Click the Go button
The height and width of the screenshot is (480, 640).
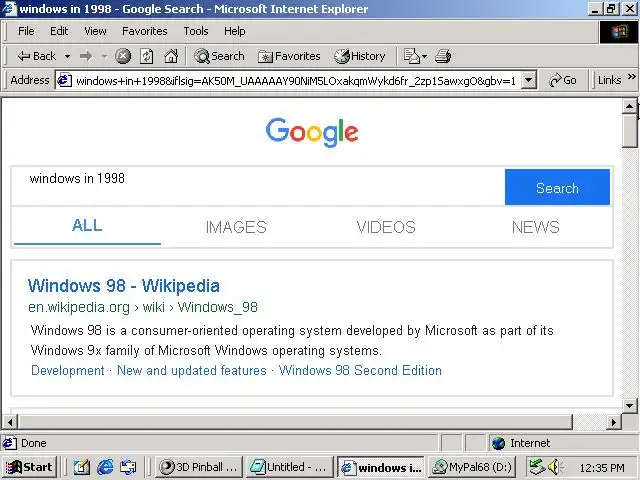[563, 80]
